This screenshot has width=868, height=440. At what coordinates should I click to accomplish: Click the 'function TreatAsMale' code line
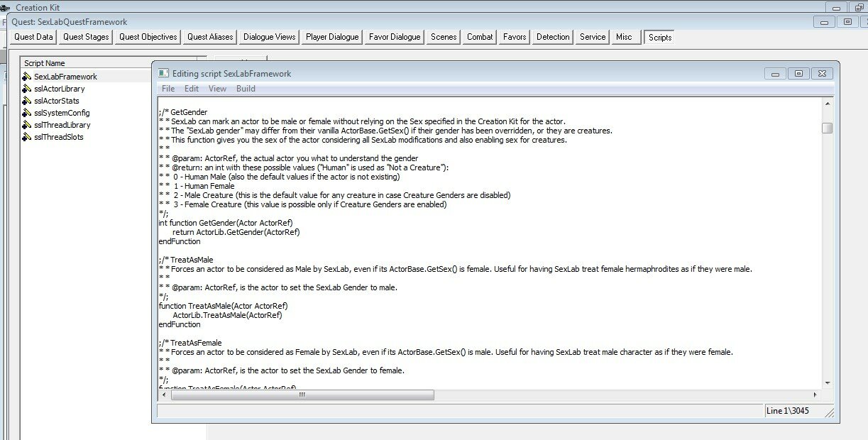point(224,306)
